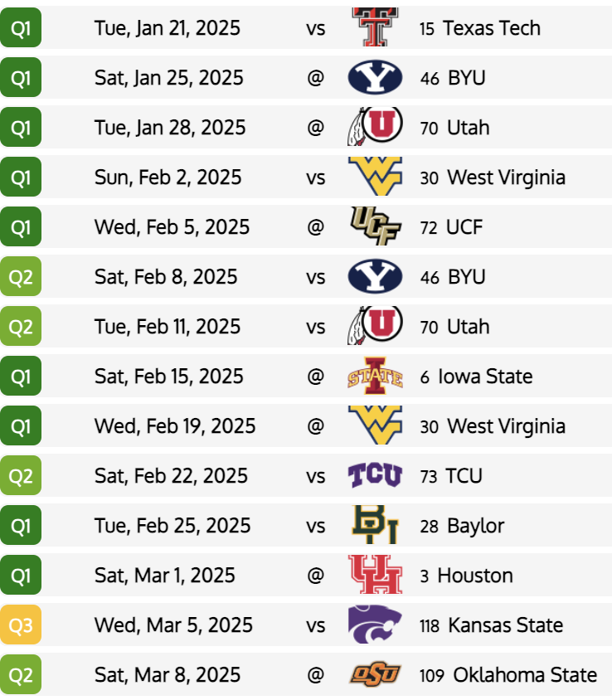Image resolution: width=612 pixels, height=700 pixels.
Task: Click the TCU purple logo
Action: tap(375, 475)
